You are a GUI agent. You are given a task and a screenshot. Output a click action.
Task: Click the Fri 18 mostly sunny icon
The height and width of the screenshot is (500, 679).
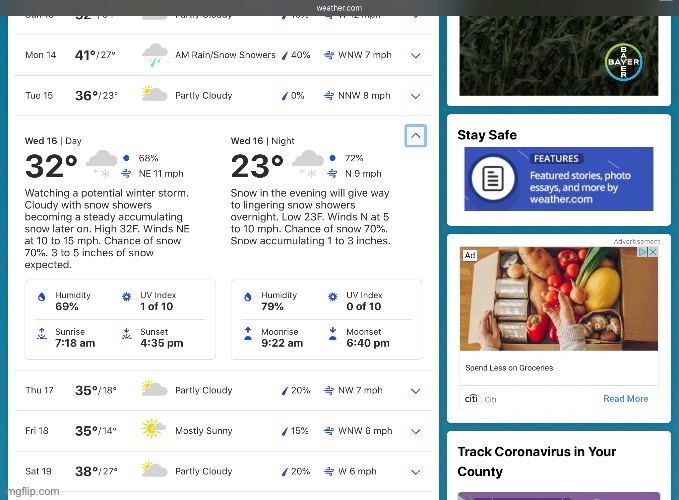[153, 428]
